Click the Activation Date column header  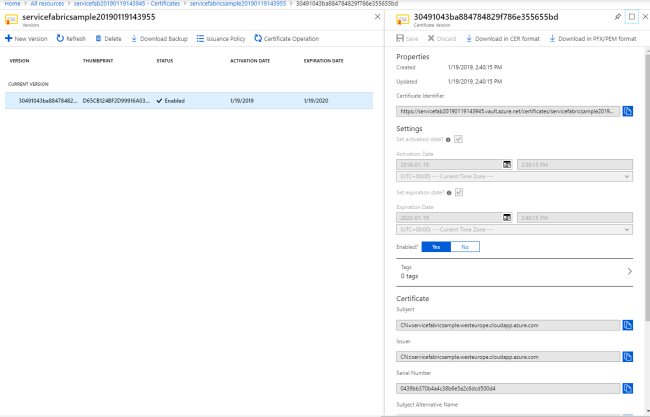pos(250,61)
